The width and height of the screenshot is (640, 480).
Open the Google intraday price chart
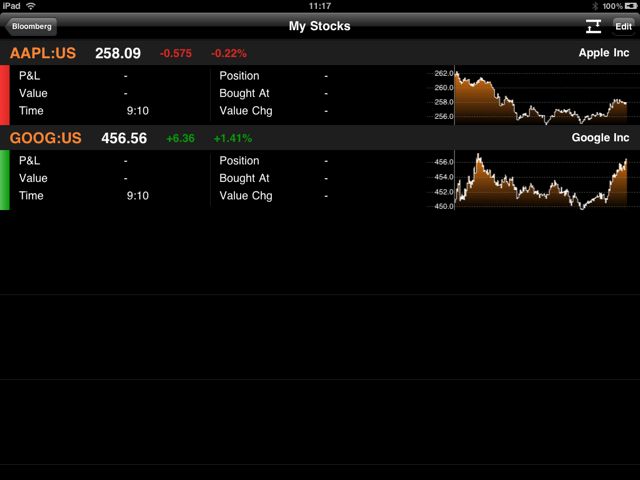click(531, 180)
